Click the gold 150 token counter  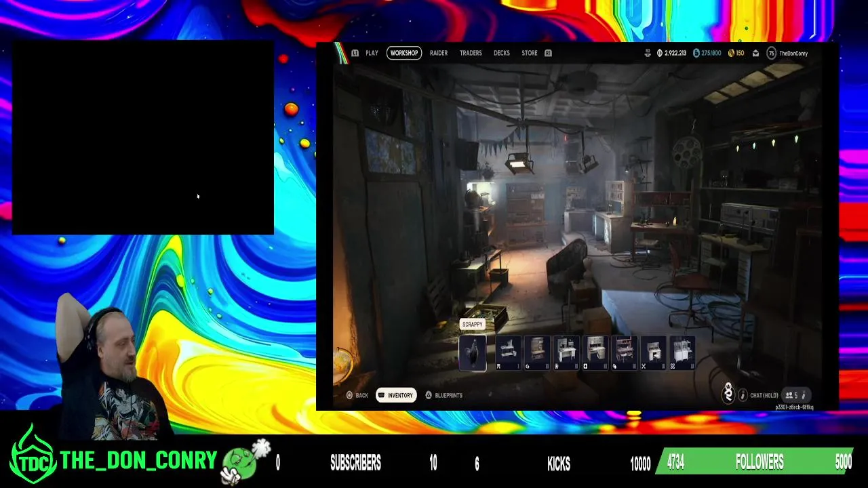tap(736, 53)
